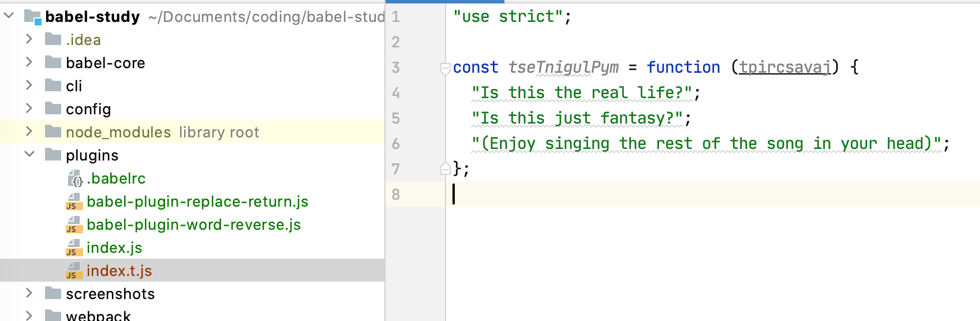
Task: Click the plugins folder icon
Action: point(53,155)
